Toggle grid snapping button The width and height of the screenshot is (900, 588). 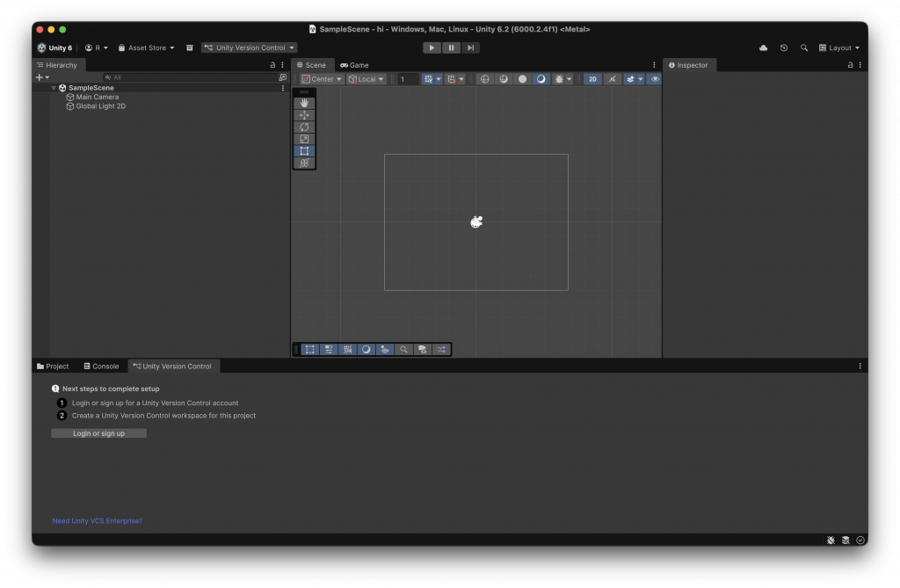coord(428,79)
